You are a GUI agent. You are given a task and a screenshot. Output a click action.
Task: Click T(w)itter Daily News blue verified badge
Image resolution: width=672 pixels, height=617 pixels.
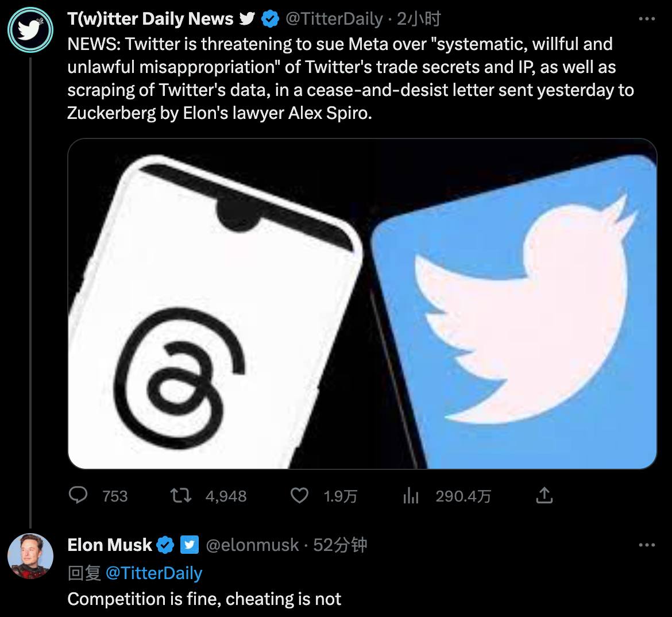[x=270, y=19]
